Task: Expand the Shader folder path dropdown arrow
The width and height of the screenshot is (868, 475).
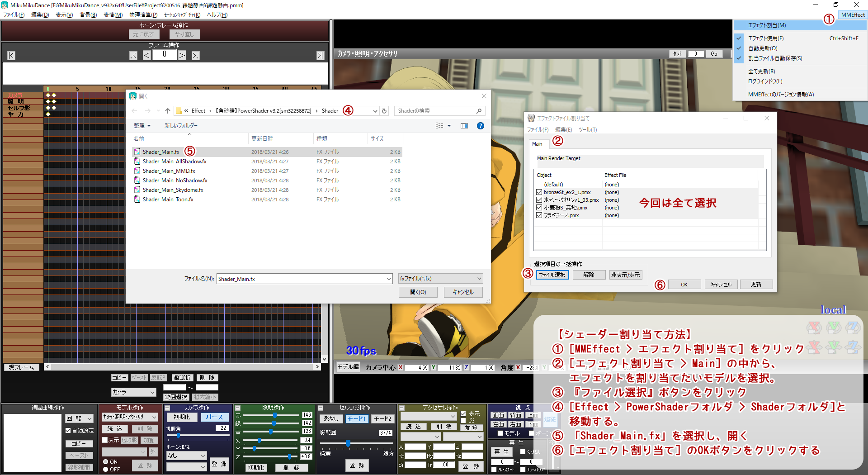Action: [375, 110]
